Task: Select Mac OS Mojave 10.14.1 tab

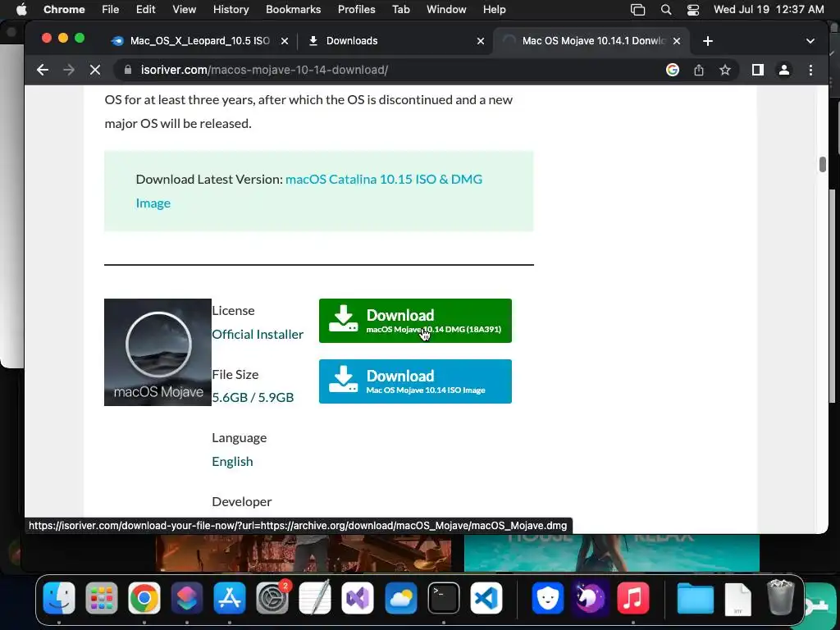Action: click(x=592, y=41)
